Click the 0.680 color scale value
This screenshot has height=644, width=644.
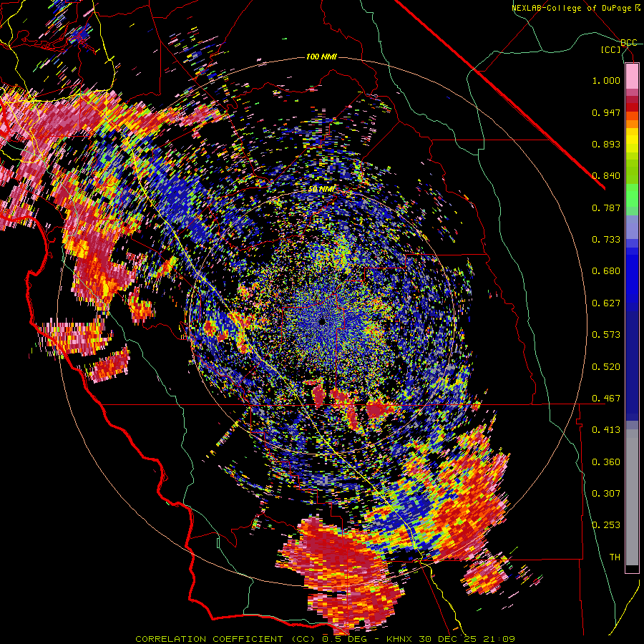click(606, 271)
